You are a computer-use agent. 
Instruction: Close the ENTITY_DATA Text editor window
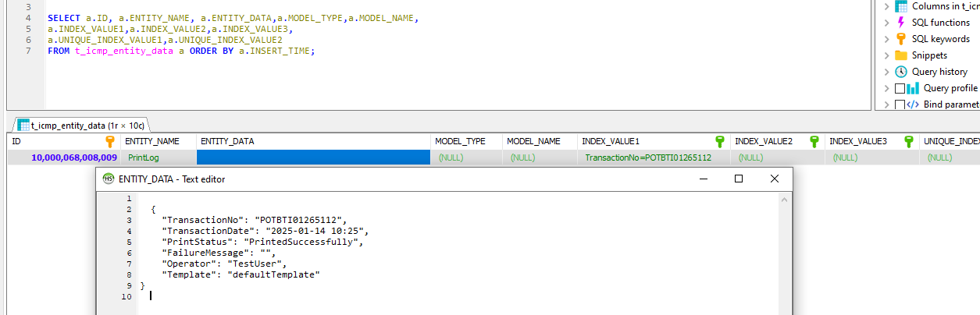[x=775, y=179]
